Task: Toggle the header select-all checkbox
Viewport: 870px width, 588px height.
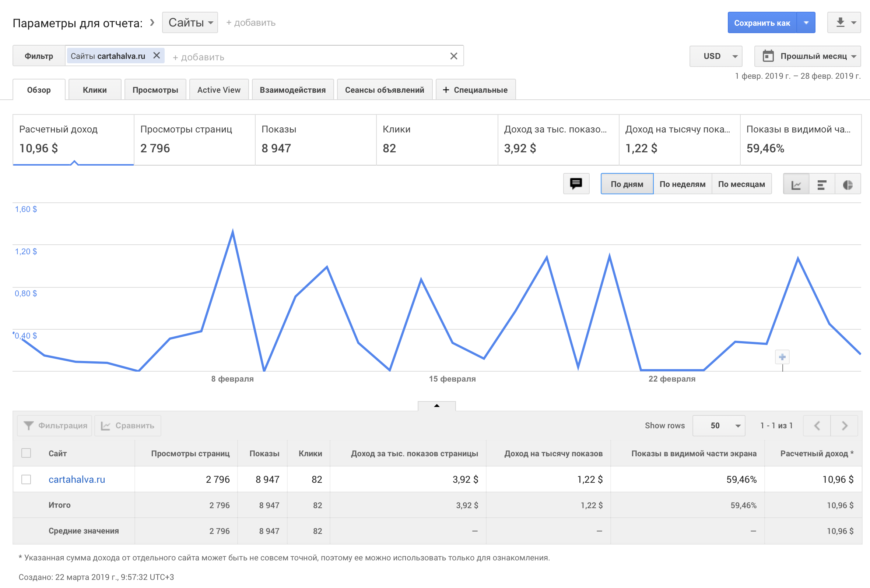Action: click(26, 453)
